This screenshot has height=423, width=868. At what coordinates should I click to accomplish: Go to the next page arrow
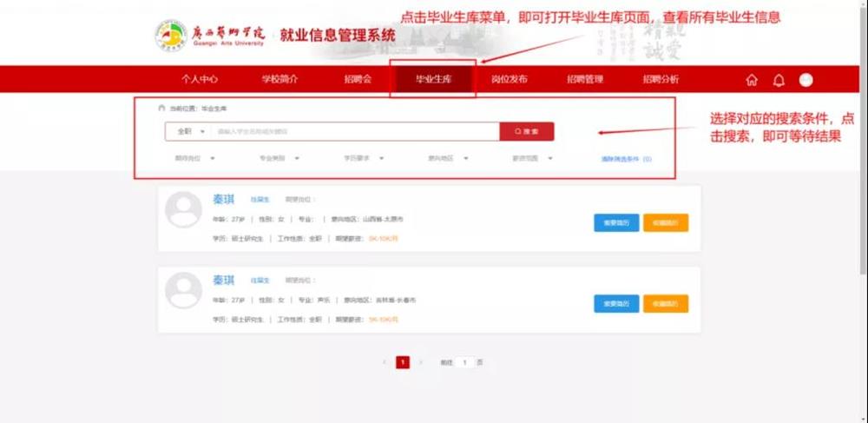[421, 362]
